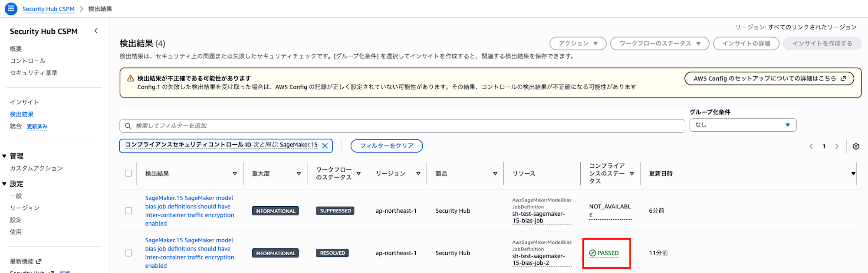This screenshot has height=273, width=868.
Task: Focus the 検索してフィルターを追加 search field
Action: point(402,126)
